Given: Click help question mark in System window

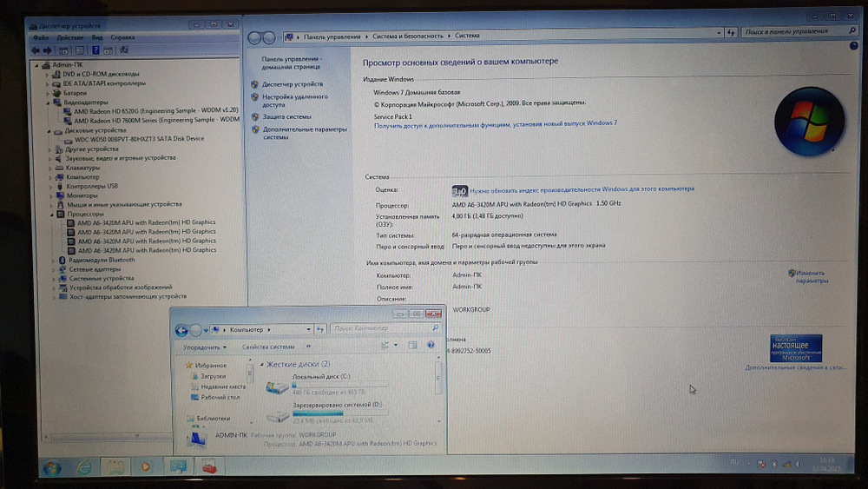Looking at the screenshot, I should pyautogui.click(x=853, y=46).
